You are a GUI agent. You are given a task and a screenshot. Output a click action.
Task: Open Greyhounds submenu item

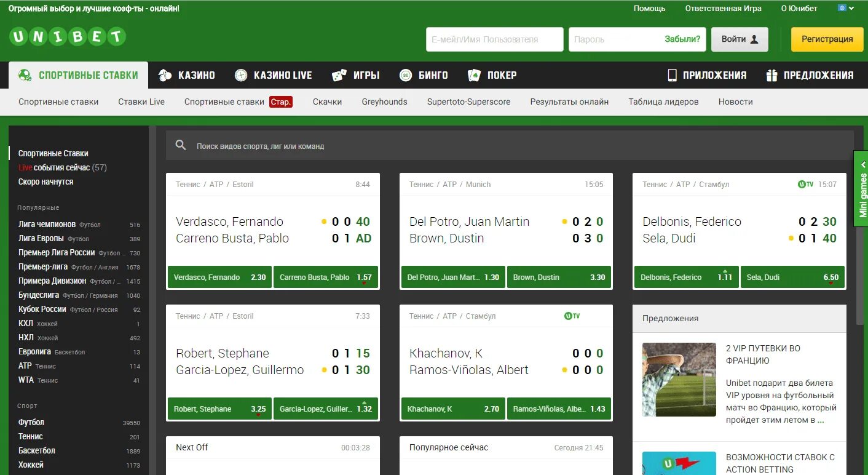coord(384,102)
